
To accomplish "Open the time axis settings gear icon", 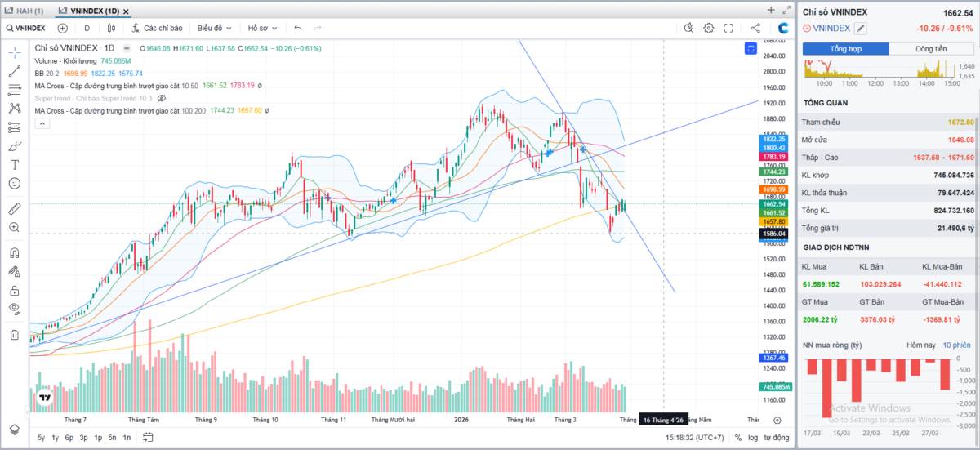I will pyautogui.click(x=777, y=420).
